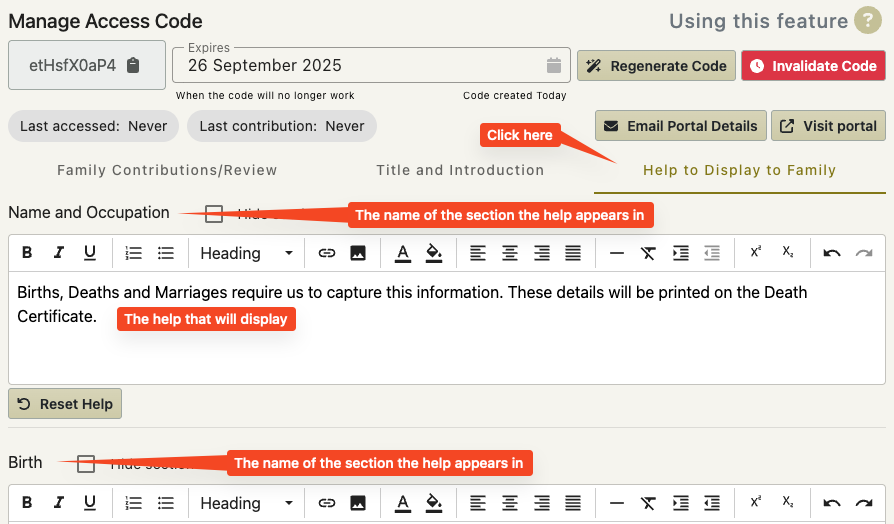Open the Using this feature help icon

pyautogui.click(x=868, y=21)
